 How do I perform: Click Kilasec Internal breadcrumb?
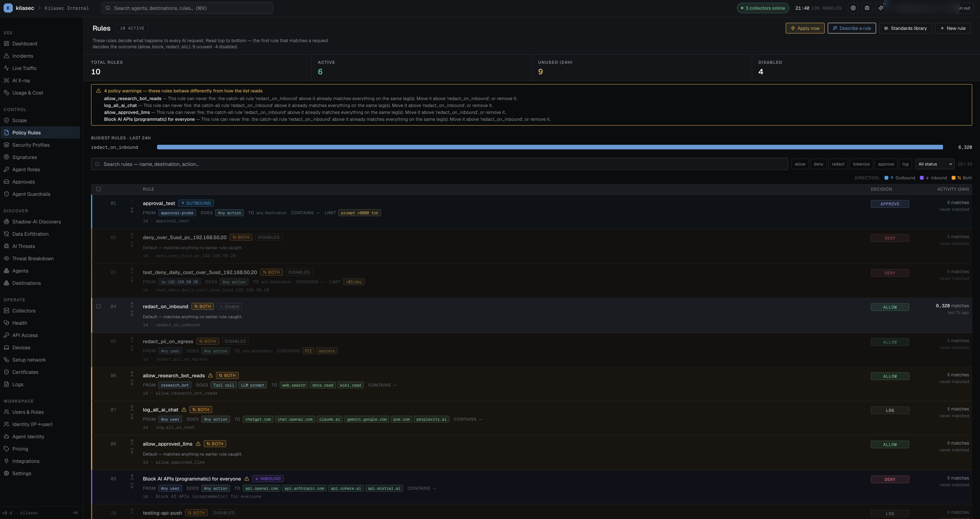click(67, 8)
